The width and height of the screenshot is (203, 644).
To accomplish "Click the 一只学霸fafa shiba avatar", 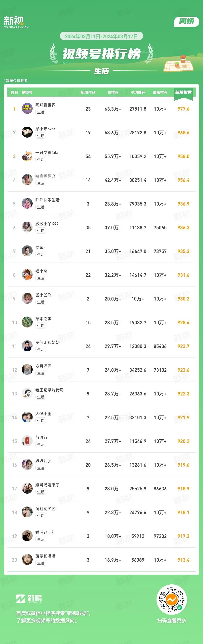I will pyautogui.click(x=27, y=156).
